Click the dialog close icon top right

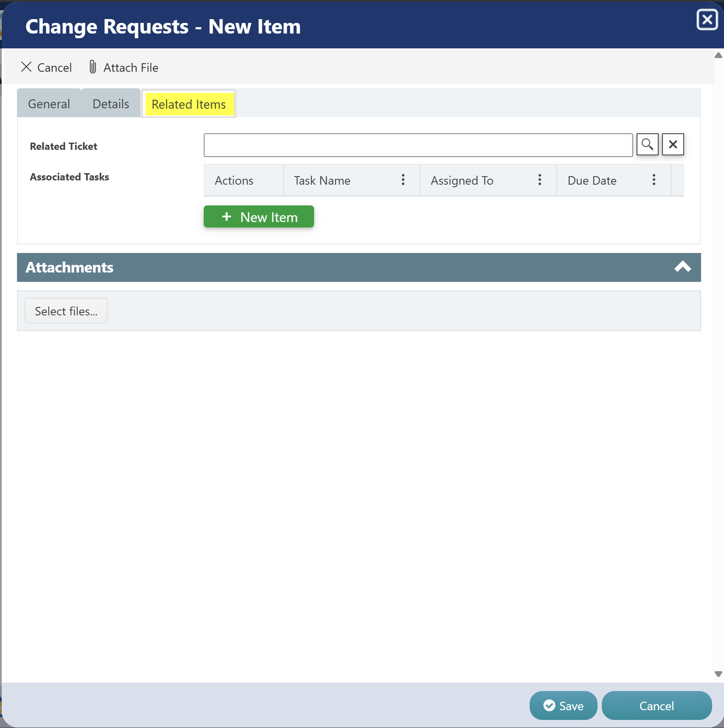pos(706,19)
